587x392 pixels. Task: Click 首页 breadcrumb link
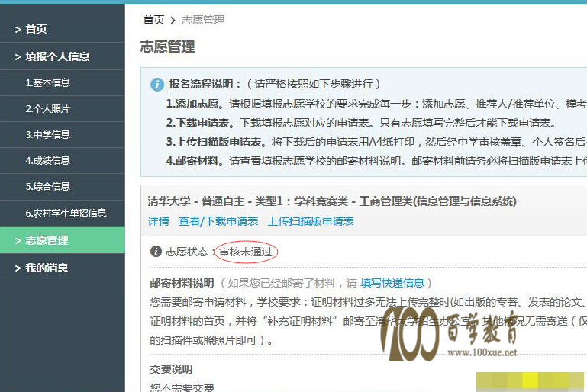click(154, 20)
